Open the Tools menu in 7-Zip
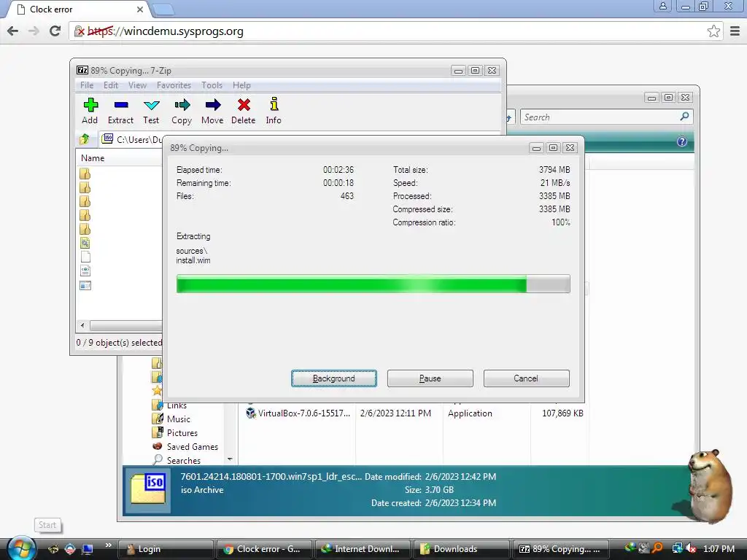The width and height of the screenshot is (747, 560). (x=212, y=85)
